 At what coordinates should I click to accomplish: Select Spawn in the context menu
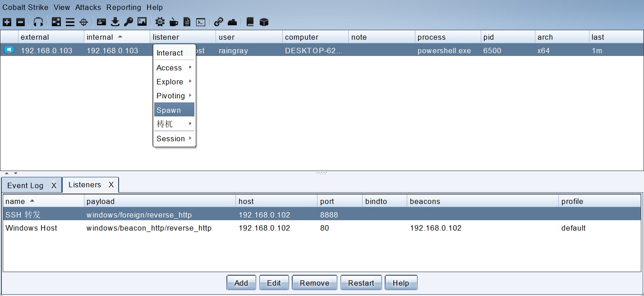[175, 110]
